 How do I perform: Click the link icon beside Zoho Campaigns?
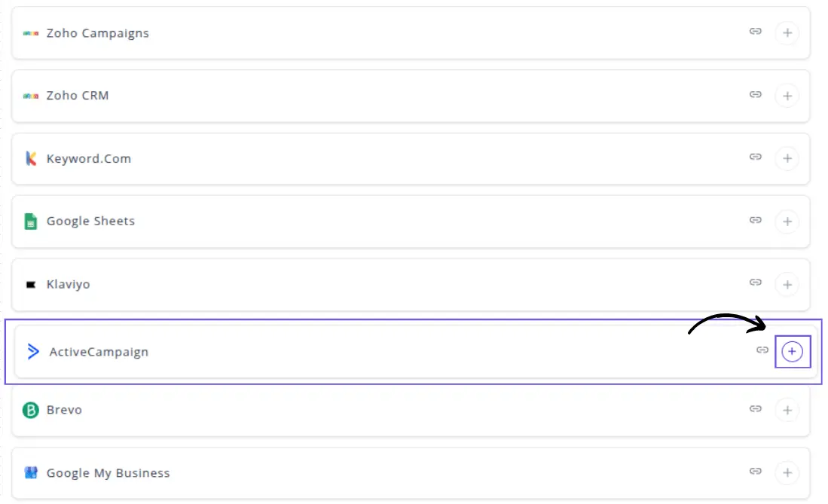(x=755, y=32)
